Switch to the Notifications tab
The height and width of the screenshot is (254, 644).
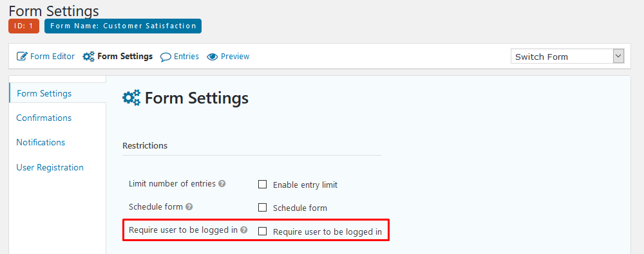point(41,142)
